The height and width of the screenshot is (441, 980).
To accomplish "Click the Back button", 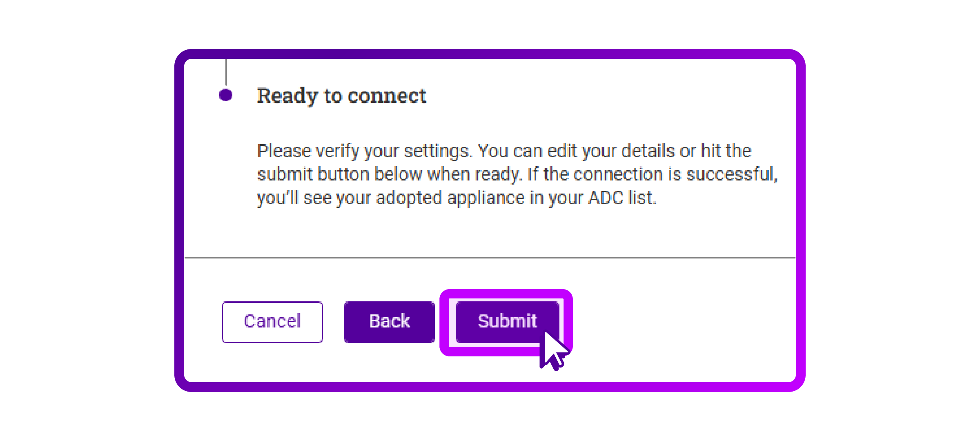I will click(x=388, y=321).
